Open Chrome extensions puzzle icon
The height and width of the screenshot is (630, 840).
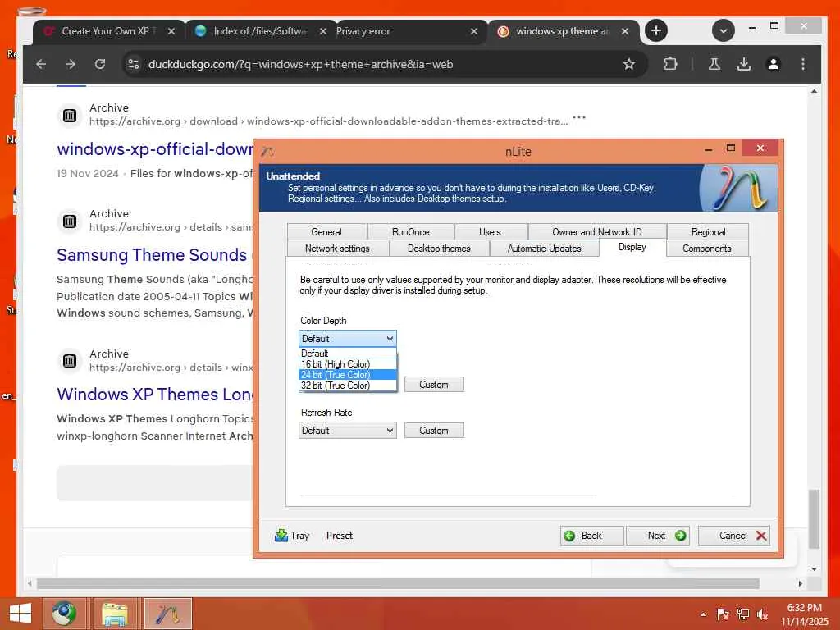(x=670, y=64)
